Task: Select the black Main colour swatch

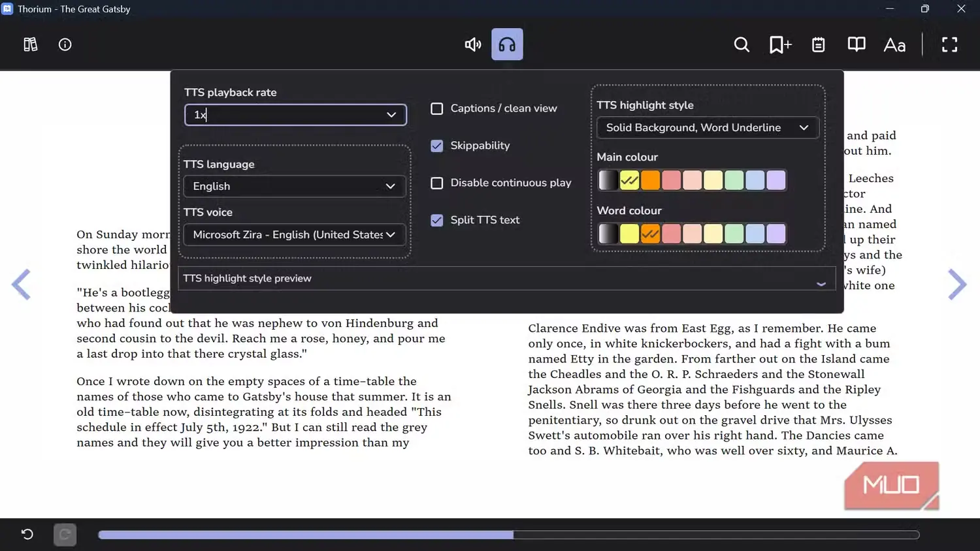Action: [608, 180]
